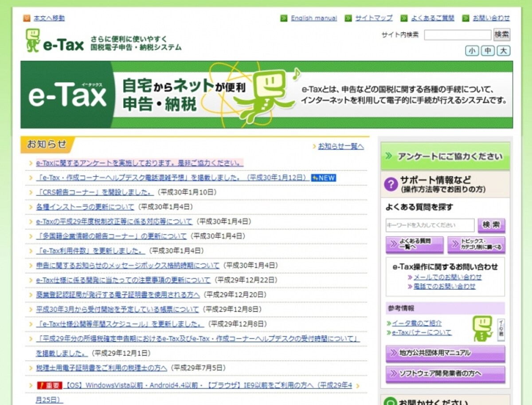Set font size to large (大)
532x405 pixels.
pyautogui.click(x=503, y=51)
